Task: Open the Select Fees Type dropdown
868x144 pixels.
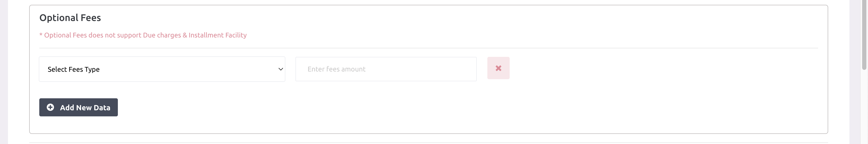Action: point(162,69)
